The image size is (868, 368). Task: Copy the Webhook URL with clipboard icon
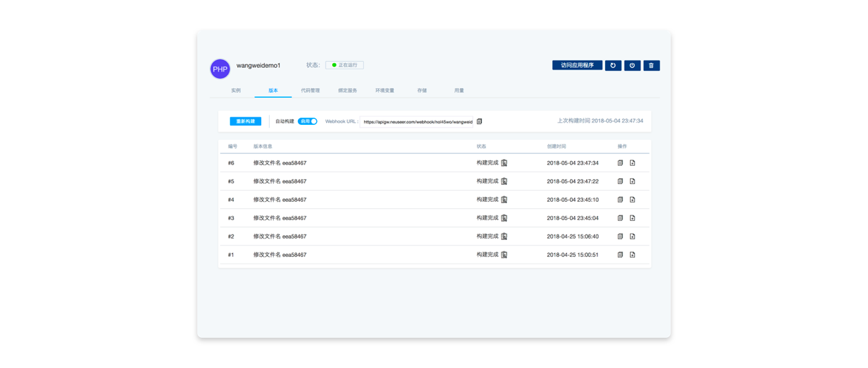(x=479, y=122)
